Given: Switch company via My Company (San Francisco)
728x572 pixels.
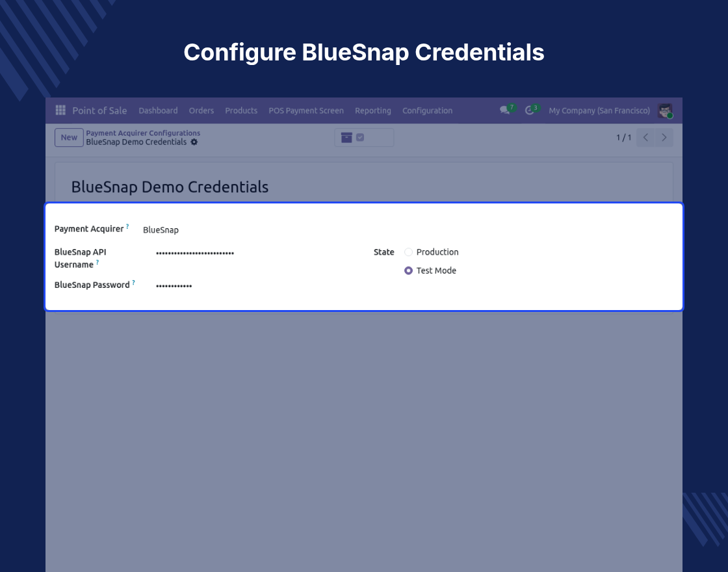Looking at the screenshot, I should click(599, 110).
